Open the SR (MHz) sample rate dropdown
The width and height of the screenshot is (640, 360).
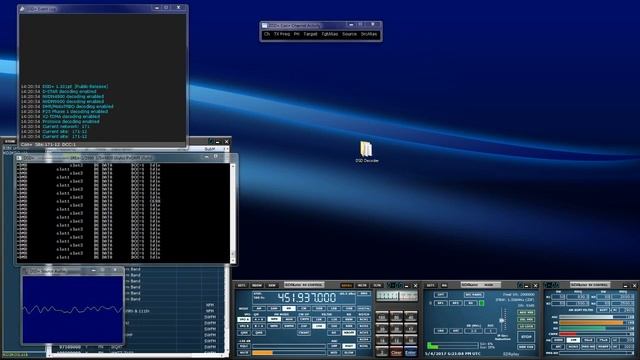(473, 331)
